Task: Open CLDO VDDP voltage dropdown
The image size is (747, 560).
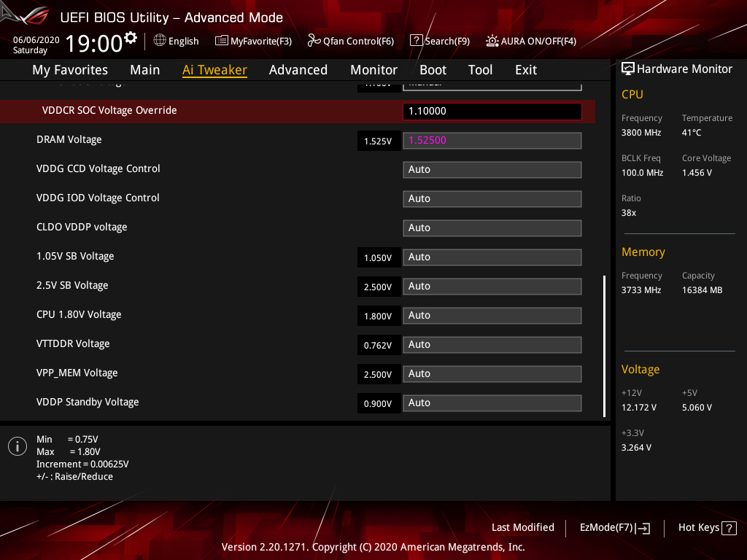Action: pyautogui.click(x=492, y=227)
